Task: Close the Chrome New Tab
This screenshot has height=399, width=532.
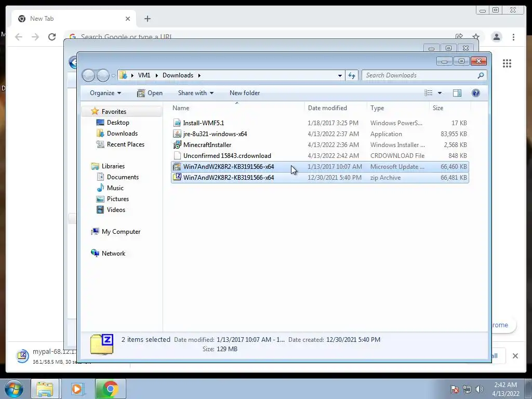Action: pos(128,19)
